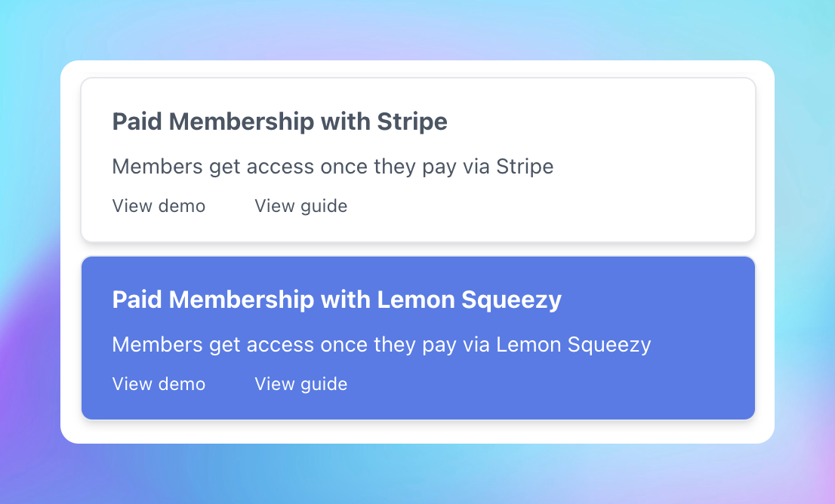Click the white gap between the two cards

pyautogui.click(x=417, y=250)
